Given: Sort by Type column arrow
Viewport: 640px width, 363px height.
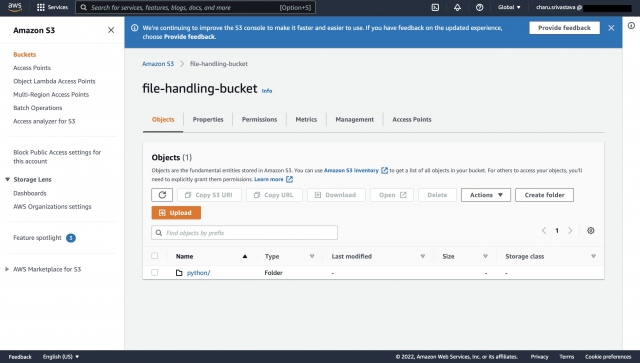Looking at the screenshot, I should (x=312, y=256).
